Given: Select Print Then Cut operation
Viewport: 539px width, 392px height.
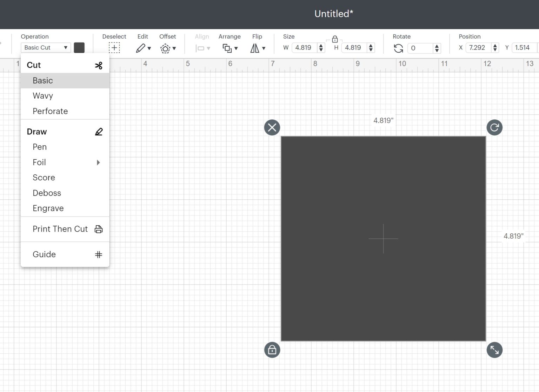Looking at the screenshot, I should point(60,229).
